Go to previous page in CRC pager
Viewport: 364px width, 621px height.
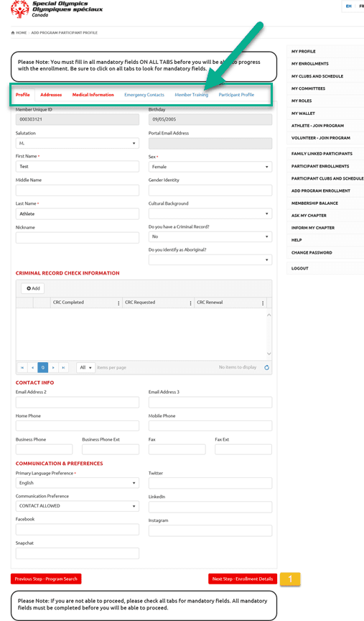(32, 367)
